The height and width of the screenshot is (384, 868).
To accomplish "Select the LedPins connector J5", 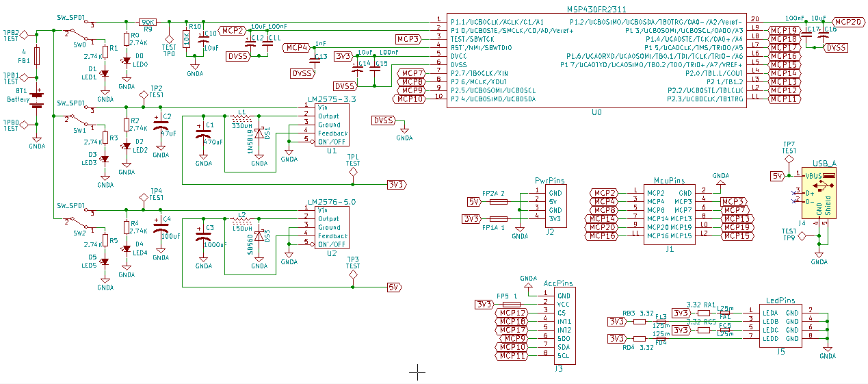I will (x=780, y=325).
